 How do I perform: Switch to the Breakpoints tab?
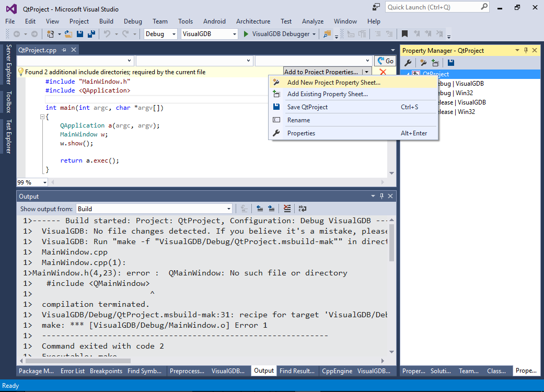(x=106, y=371)
